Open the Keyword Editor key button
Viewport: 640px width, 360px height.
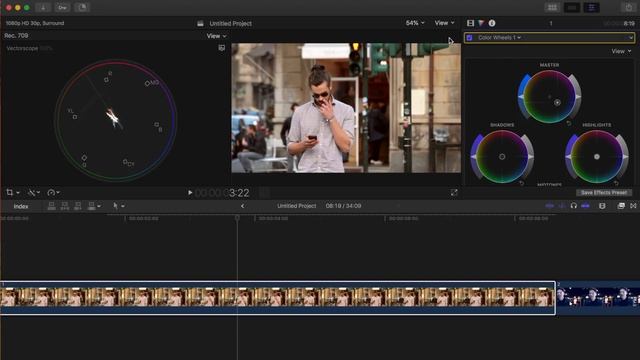pos(62,7)
